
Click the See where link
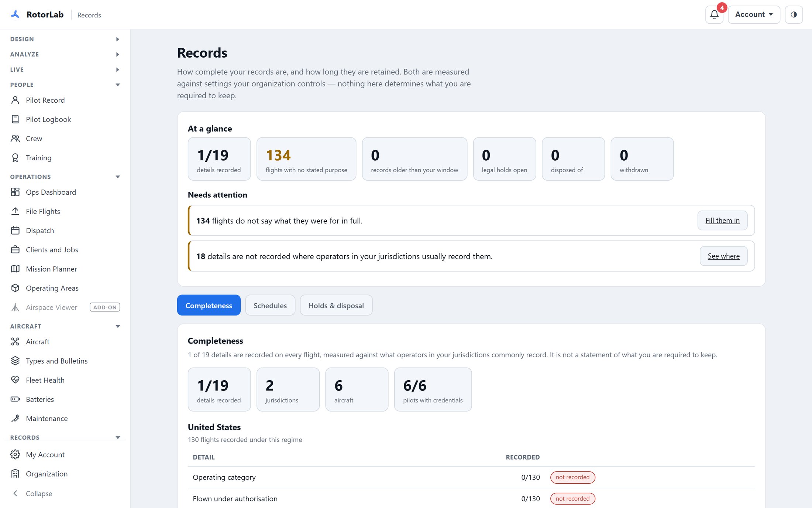point(723,256)
